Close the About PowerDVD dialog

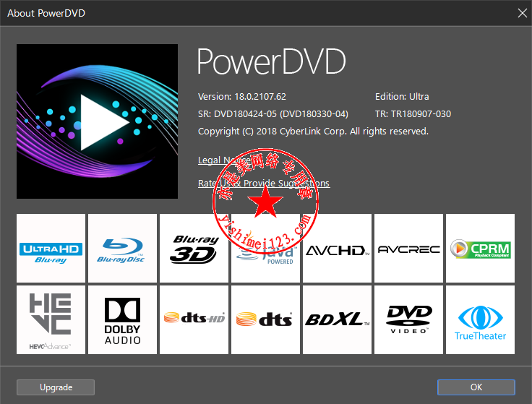point(522,13)
